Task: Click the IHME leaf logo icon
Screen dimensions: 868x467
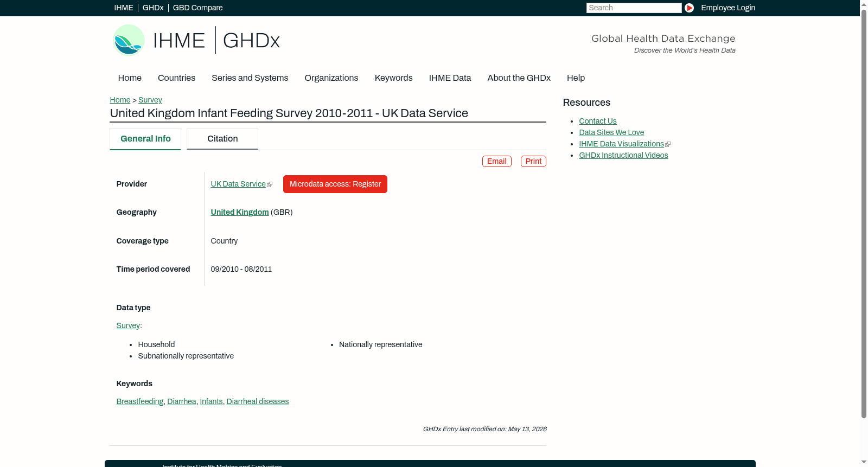Action: coord(129,40)
